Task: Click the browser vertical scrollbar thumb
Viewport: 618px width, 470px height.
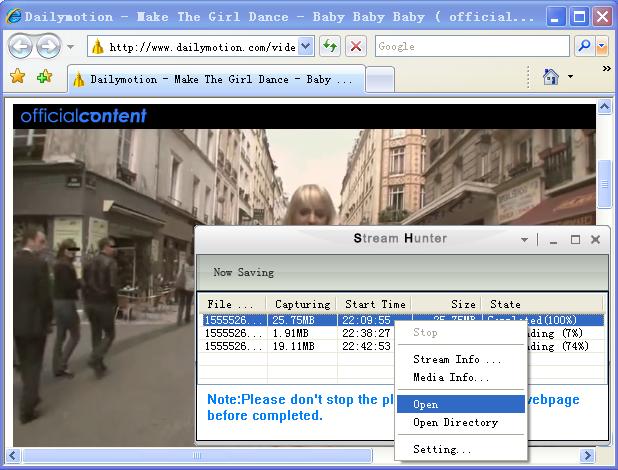Action: (x=604, y=184)
